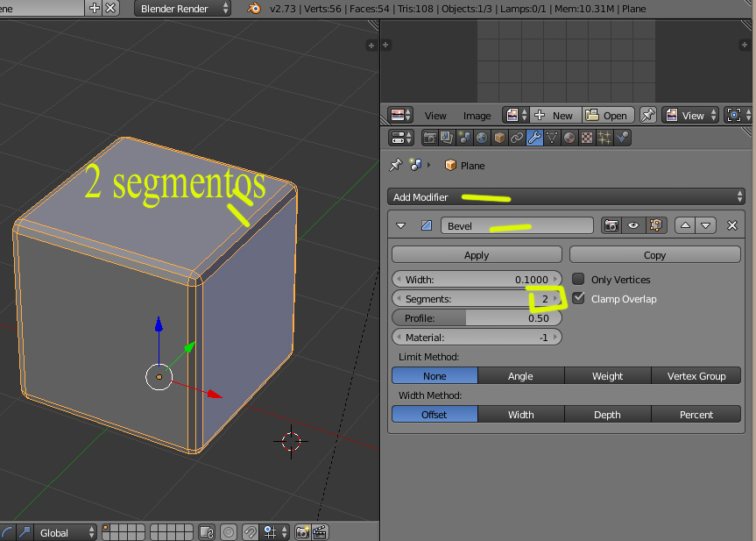Click the Apply modifier button
The height and width of the screenshot is (541, 756).
[477, 255]
